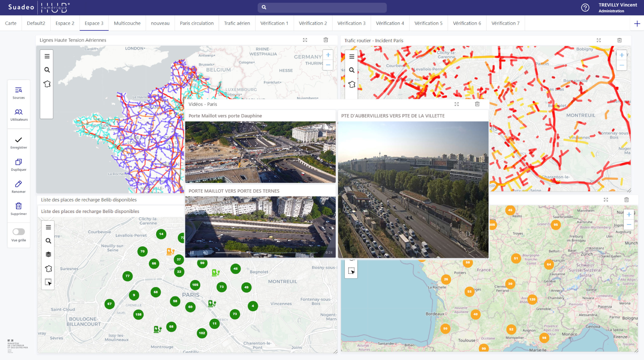644x360 pixels.
Task: Click the Renomer pencil icon
Action: (19, 184)
